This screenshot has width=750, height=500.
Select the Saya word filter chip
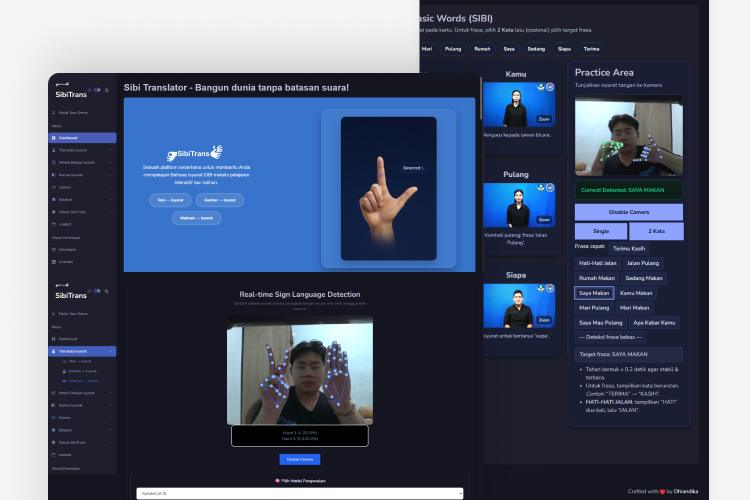coord(509,49)
